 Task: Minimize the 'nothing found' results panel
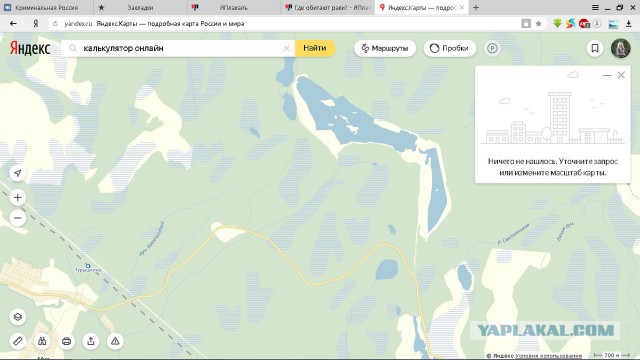(607, 76)
